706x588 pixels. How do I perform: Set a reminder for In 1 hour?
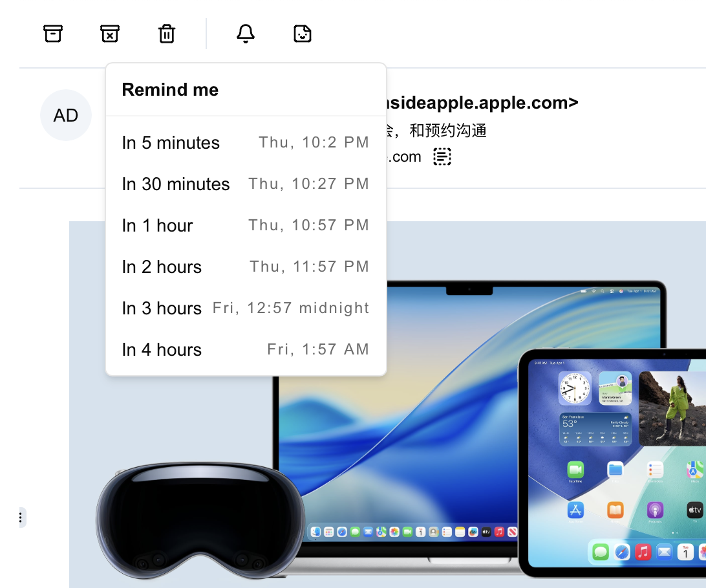246,226
